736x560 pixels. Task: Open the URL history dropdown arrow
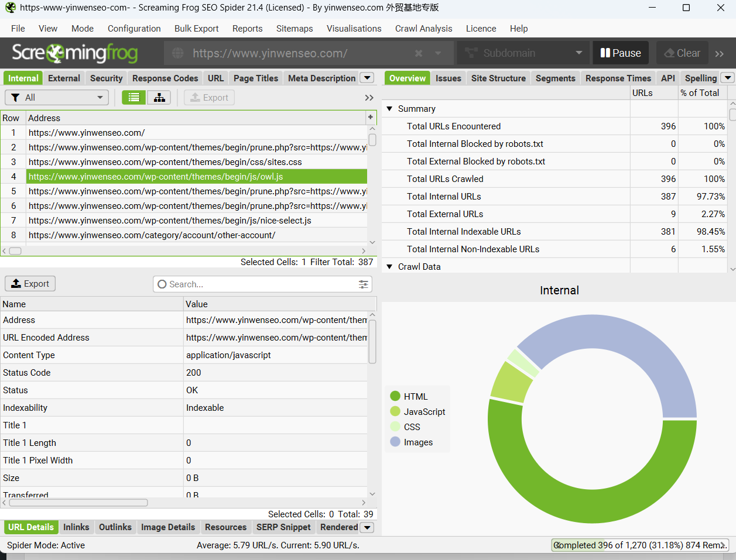coord(438,53)
